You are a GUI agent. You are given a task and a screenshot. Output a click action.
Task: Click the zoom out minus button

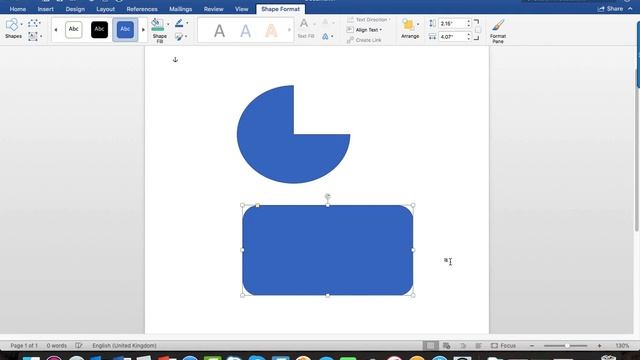[x=532, y=346]
